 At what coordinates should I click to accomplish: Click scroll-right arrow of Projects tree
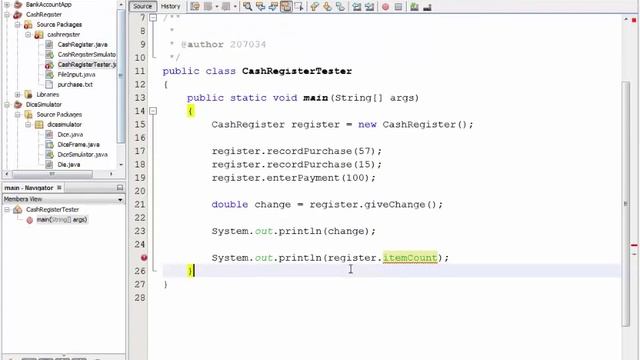click(x=111, y=174)
